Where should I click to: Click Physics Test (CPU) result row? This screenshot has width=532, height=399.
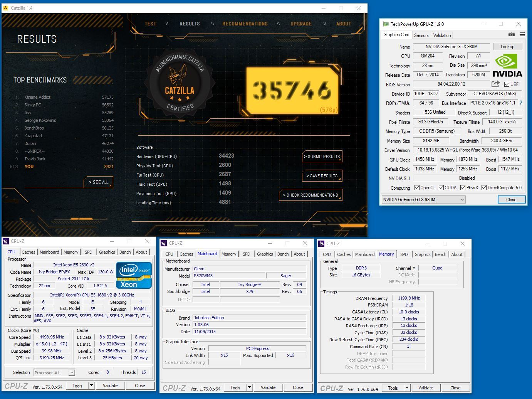[x=184, y=165]
